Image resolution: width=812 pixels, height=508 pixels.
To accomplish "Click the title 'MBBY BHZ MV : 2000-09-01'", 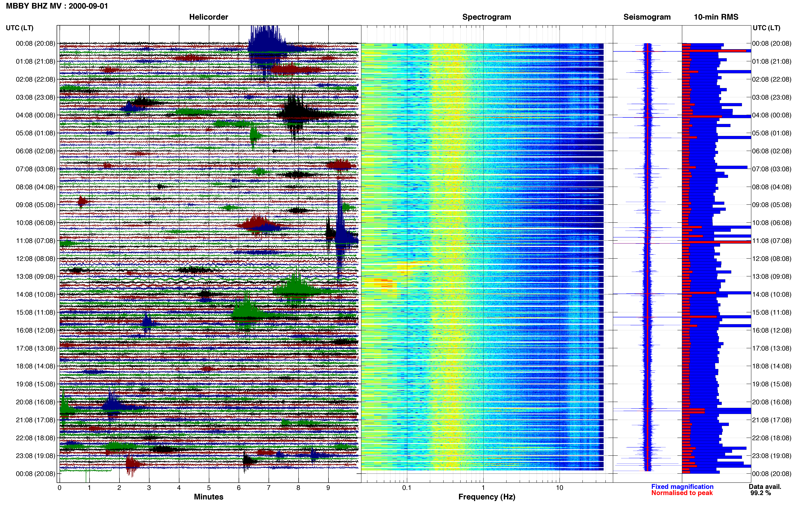I will (x=57, y=6).
